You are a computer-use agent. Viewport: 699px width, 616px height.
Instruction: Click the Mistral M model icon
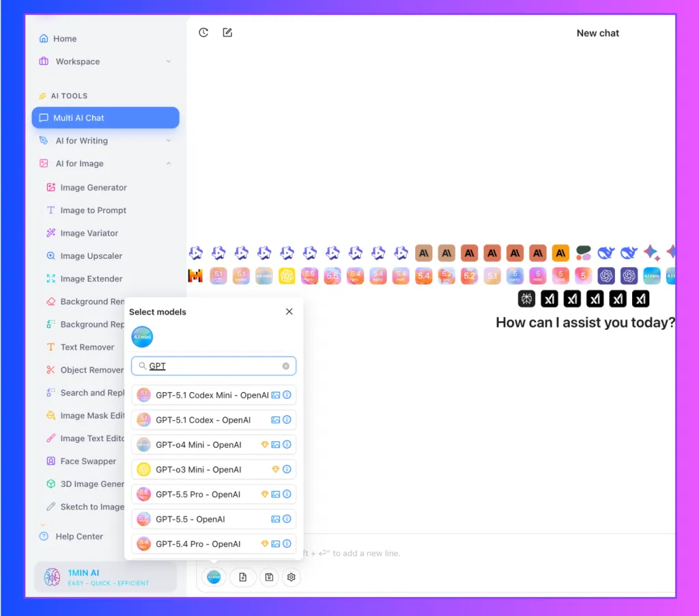point(195,276)
